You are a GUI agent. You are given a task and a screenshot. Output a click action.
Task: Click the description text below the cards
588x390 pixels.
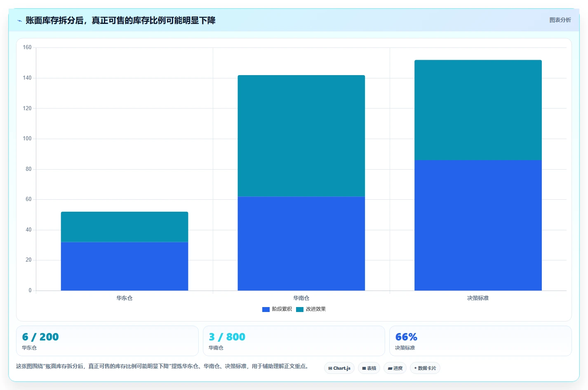tap(162, 366)
